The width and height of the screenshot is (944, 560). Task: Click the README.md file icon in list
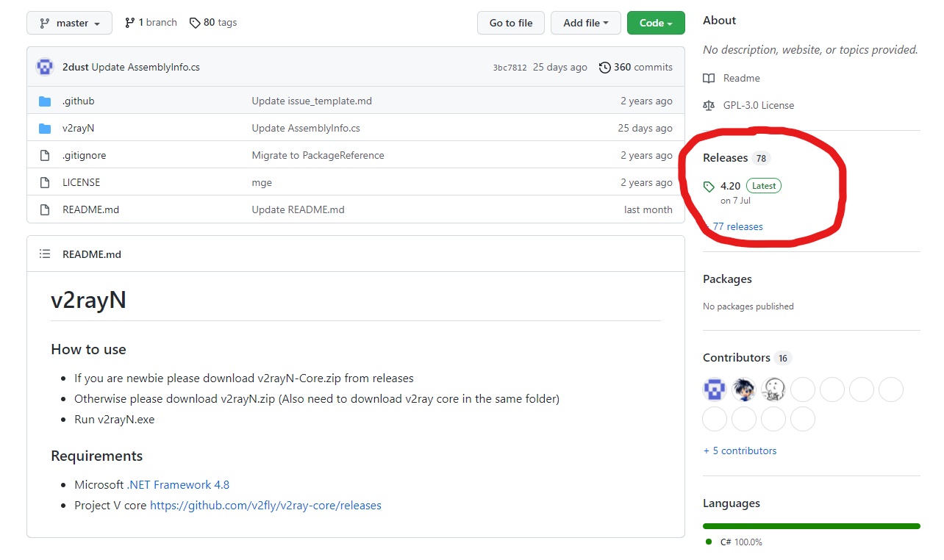[x=45, y=209]
